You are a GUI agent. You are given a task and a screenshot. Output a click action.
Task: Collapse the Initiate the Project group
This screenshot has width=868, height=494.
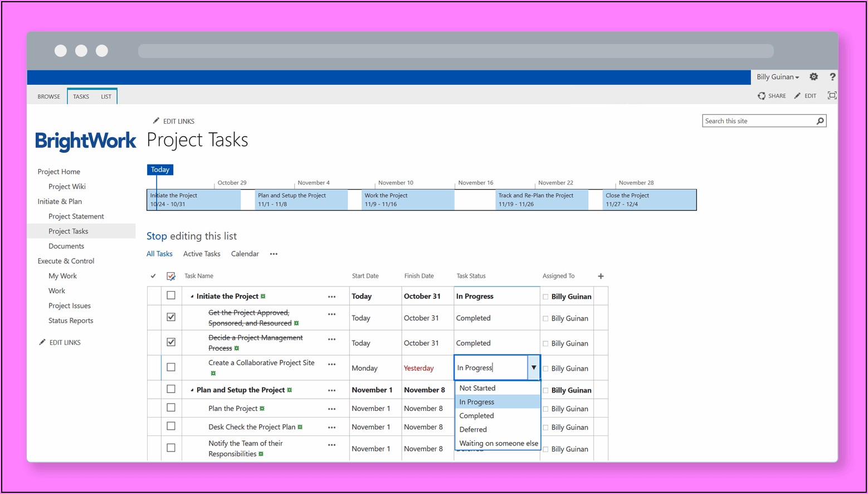(192, 297)
